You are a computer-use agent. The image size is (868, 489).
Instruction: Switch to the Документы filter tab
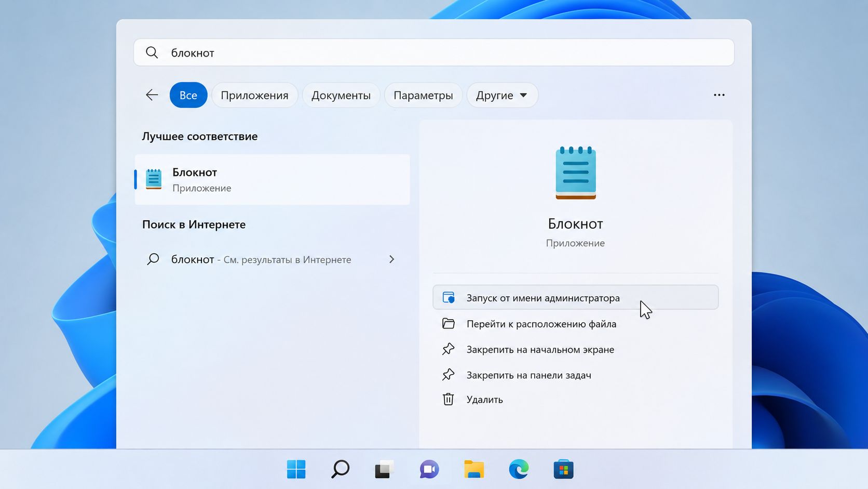coord(341,95)
